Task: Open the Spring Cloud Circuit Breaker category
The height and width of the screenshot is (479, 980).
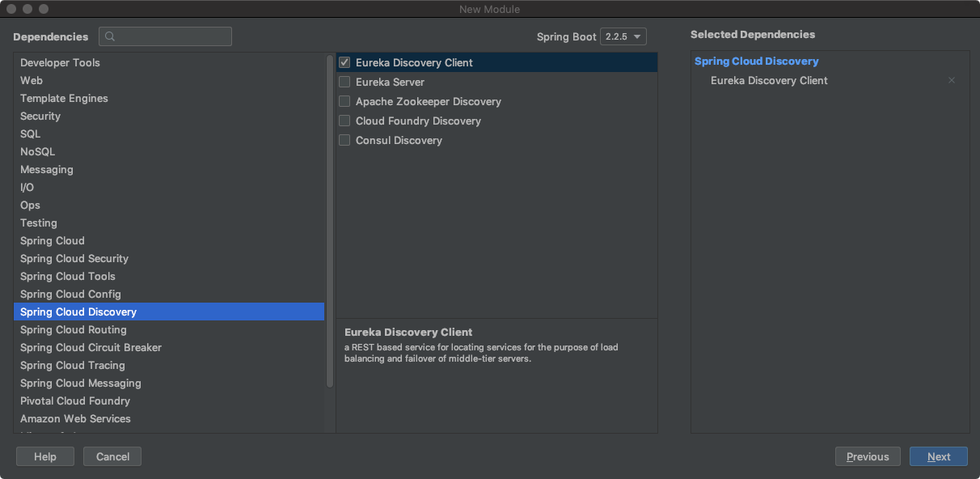Action: [91, 347]
